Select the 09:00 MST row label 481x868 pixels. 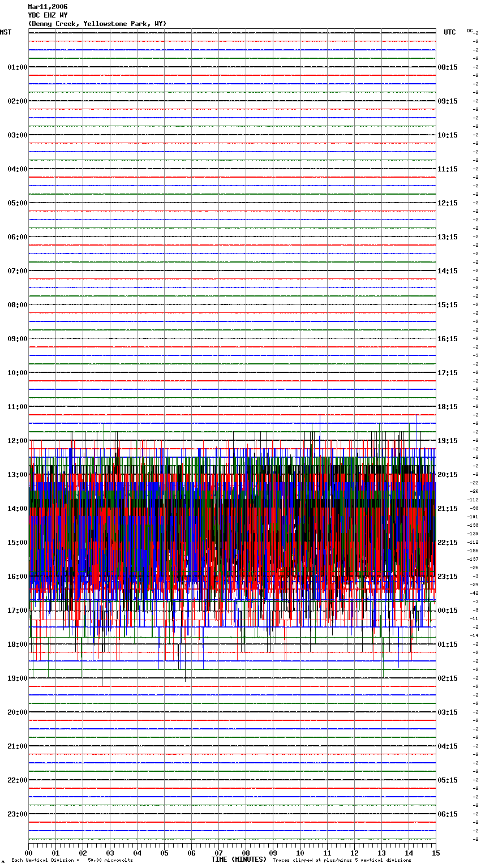click(x=18, y=339)
